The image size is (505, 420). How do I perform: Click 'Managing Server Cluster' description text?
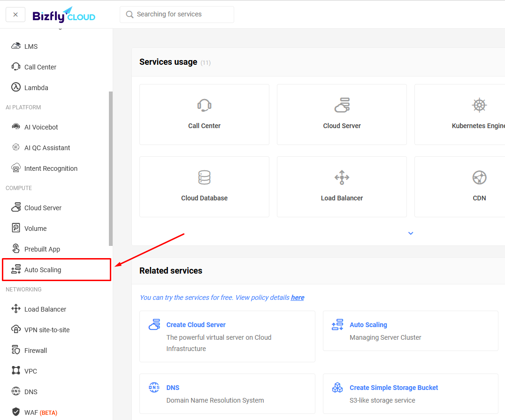[385, 337]
